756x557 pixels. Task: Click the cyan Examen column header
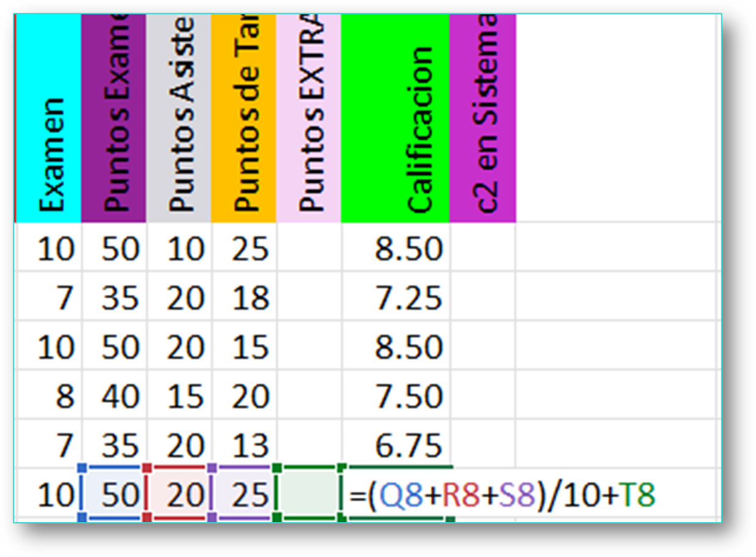pyautogui.click(x=48, y=119)
